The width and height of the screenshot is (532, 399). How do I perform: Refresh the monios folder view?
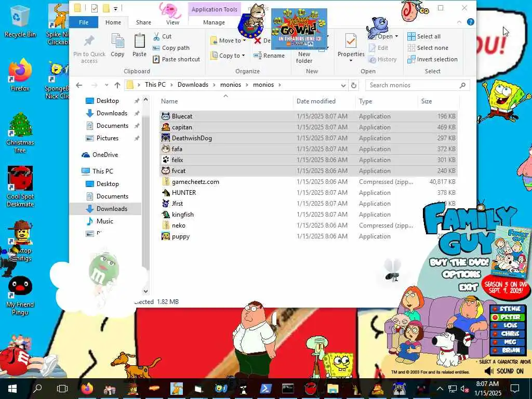353,85
